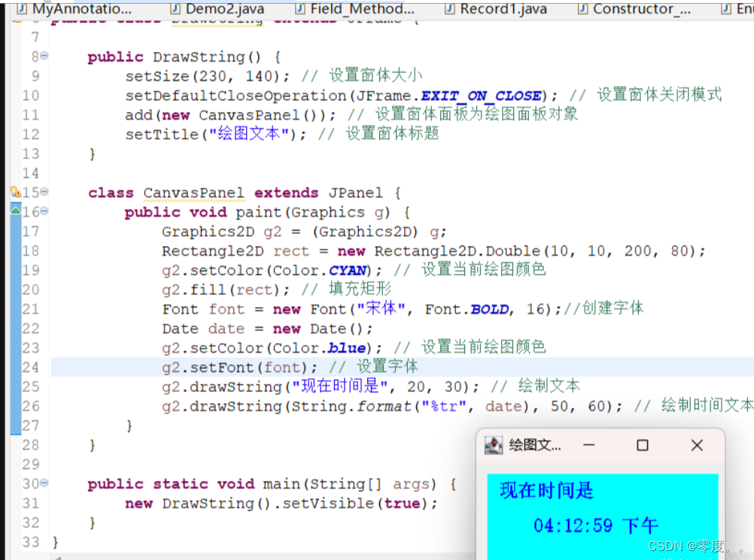754x560 pixels.
Task: Collapse the DrawString constructor fold at line 8
Action: click(43, 56)
